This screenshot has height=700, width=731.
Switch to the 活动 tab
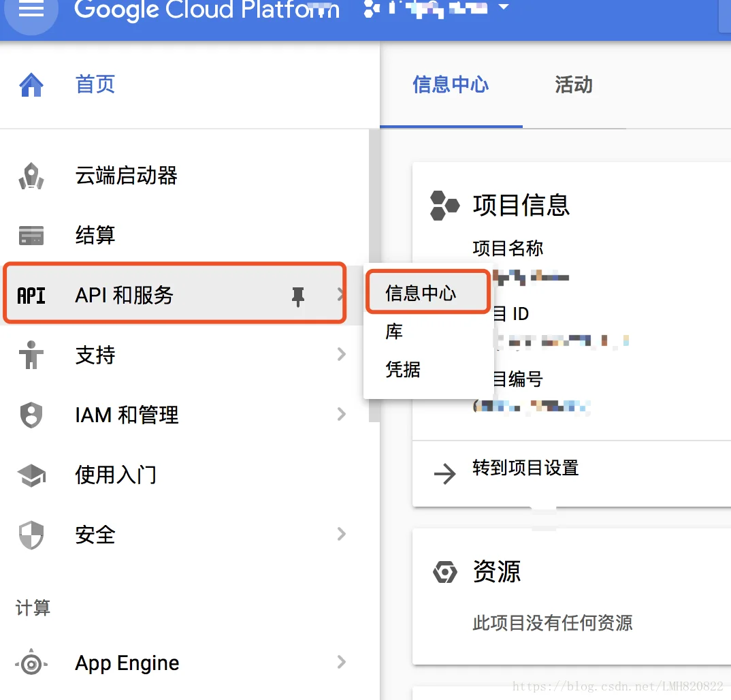tap(573, 85)
